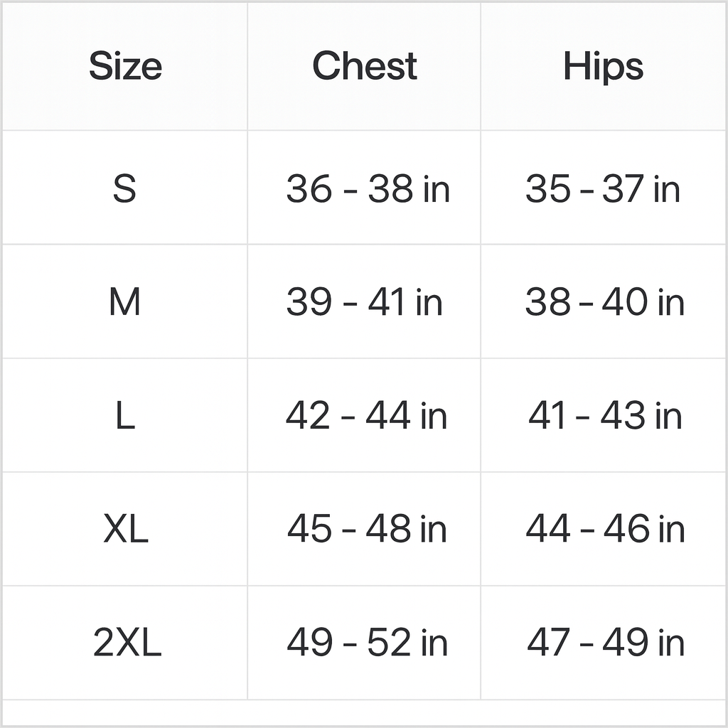Select the M size row label

tap(124, 303)
